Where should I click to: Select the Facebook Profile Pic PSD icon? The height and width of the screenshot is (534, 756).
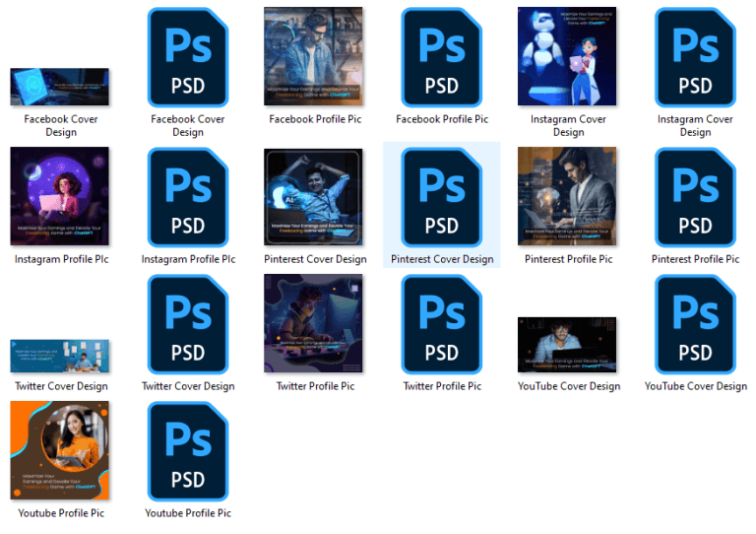(441, 57)
